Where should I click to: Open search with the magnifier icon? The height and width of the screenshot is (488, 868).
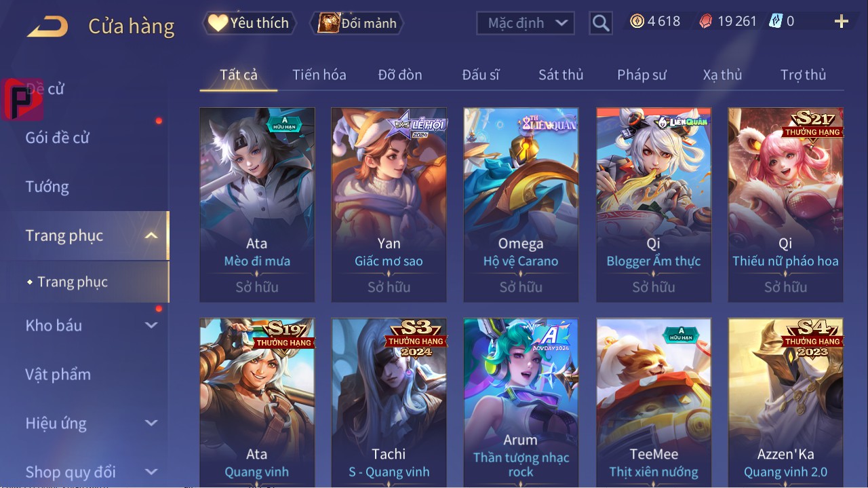click(x=601, y=23)
